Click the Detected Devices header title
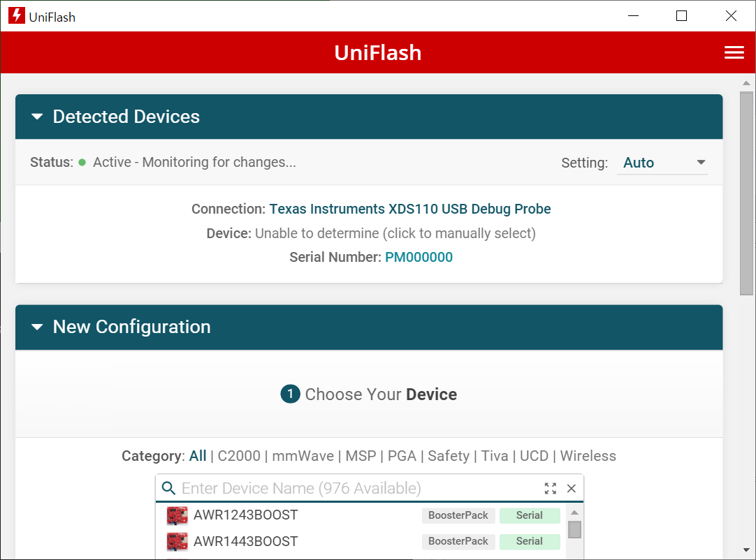756x560 pixels. pos(126,117)
